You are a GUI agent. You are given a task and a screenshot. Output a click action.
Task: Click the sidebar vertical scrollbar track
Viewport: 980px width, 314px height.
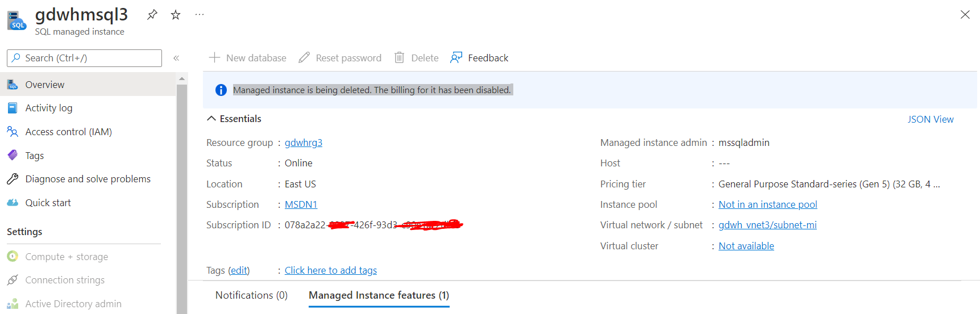coord(182,199)
